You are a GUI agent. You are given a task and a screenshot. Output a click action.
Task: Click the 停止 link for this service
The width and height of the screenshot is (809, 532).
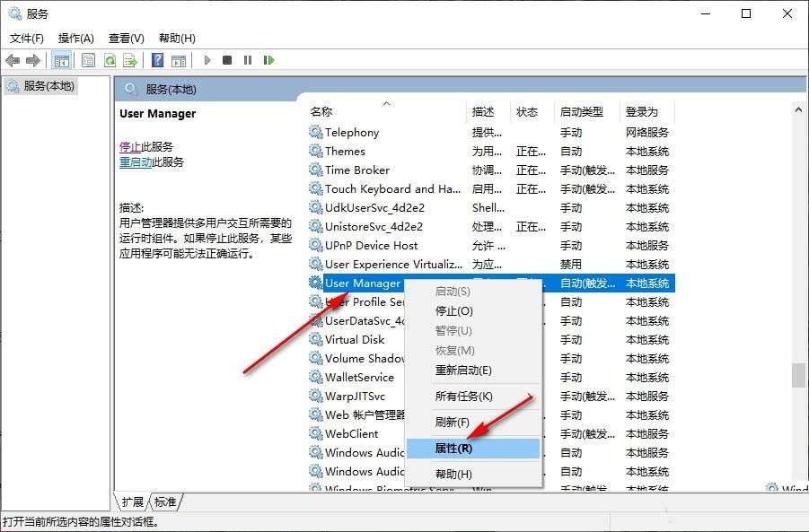[130, 147]
